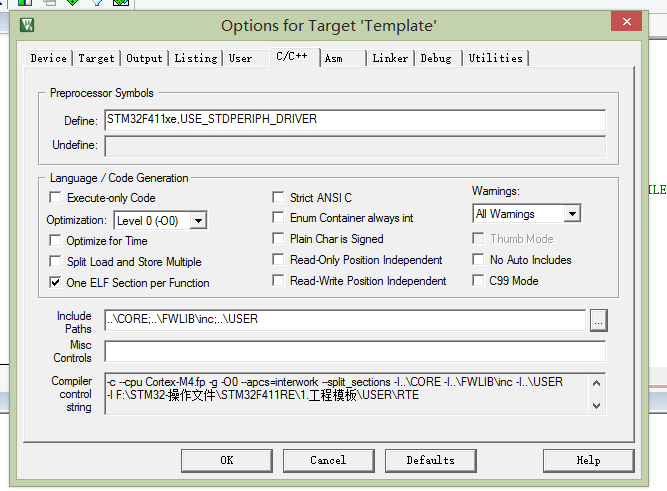Screen dimensions: 667x491
Task: Toggle Read-Write Position Independent checkbox
Action: coord(278,280)
